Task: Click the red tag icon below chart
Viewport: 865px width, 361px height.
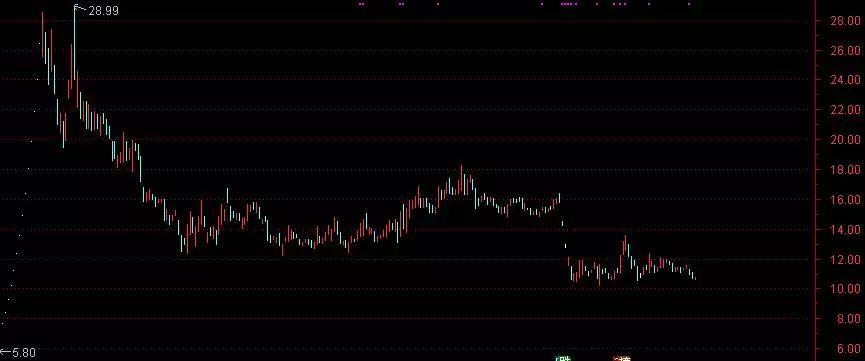Action: point(622,359)
